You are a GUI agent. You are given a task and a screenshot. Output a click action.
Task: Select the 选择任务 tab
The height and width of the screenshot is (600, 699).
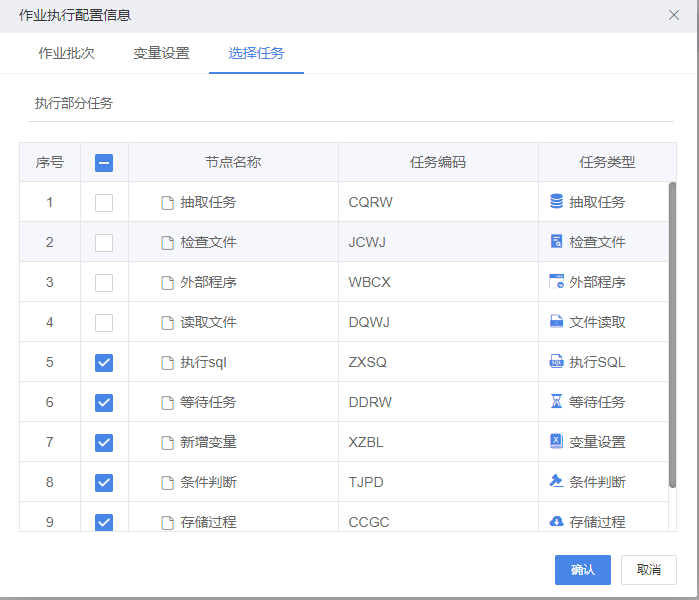tap(256, 53)
